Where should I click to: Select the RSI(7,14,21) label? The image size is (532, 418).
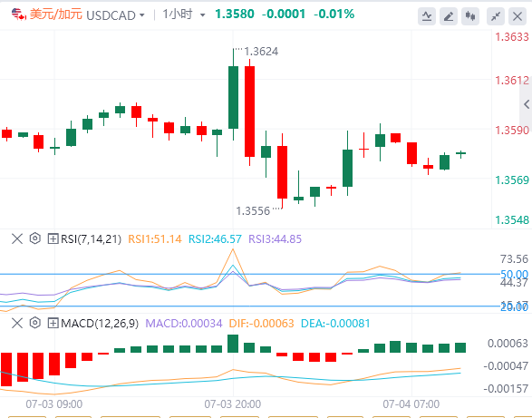[x=91, y=239]
